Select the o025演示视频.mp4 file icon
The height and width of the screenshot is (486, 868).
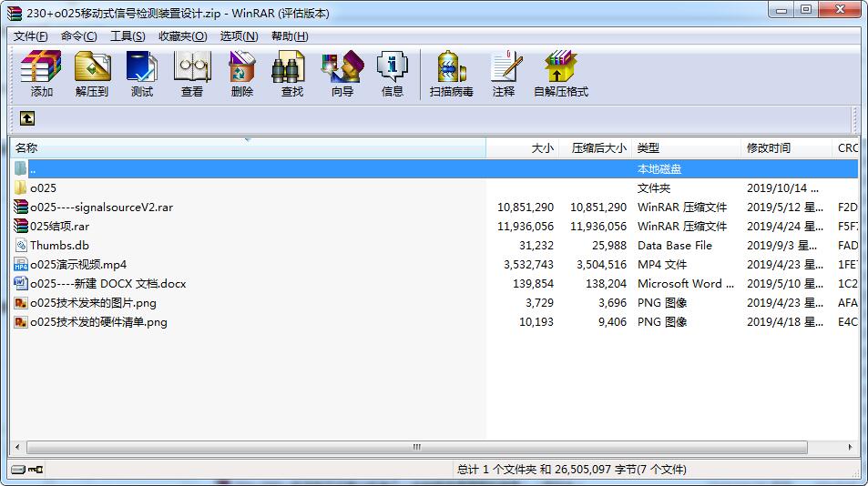click(x=20, y=264)
